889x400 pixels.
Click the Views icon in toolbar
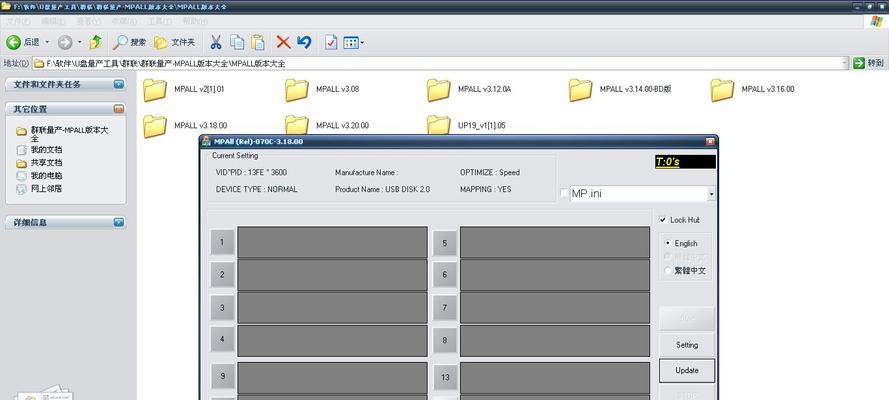pyautogui.click(x=350, y=42)
